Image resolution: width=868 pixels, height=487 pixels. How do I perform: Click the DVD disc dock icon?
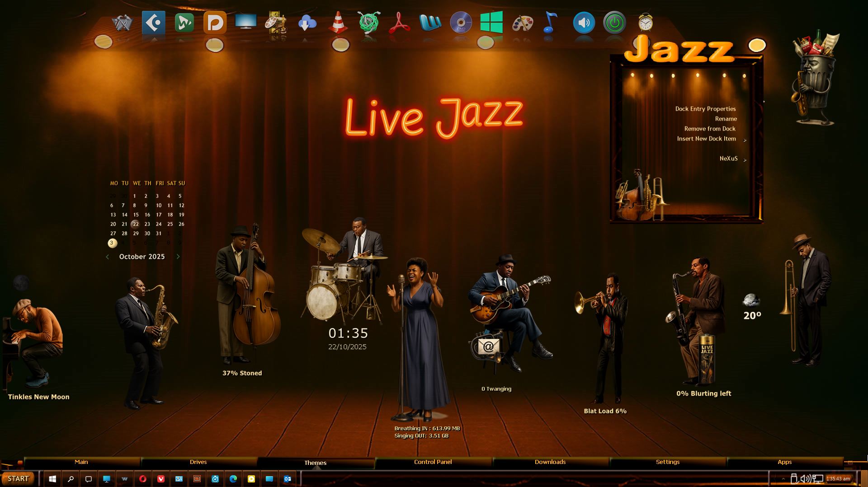[461, 23]
